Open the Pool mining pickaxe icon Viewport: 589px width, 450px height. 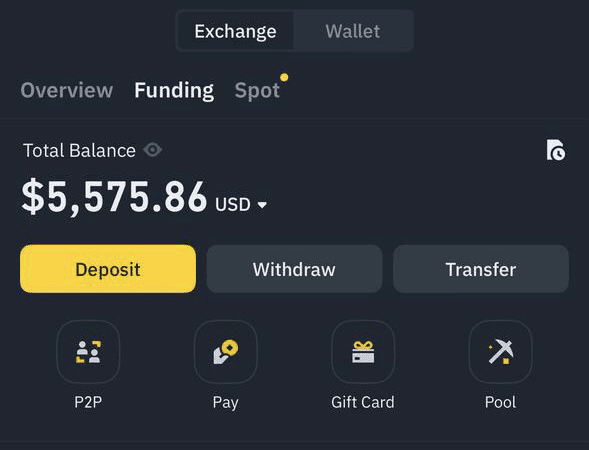coord(500,352)
